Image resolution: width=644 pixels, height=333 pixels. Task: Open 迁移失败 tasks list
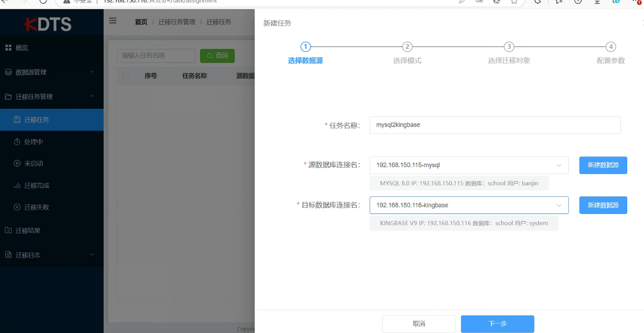tap(37, 207)
